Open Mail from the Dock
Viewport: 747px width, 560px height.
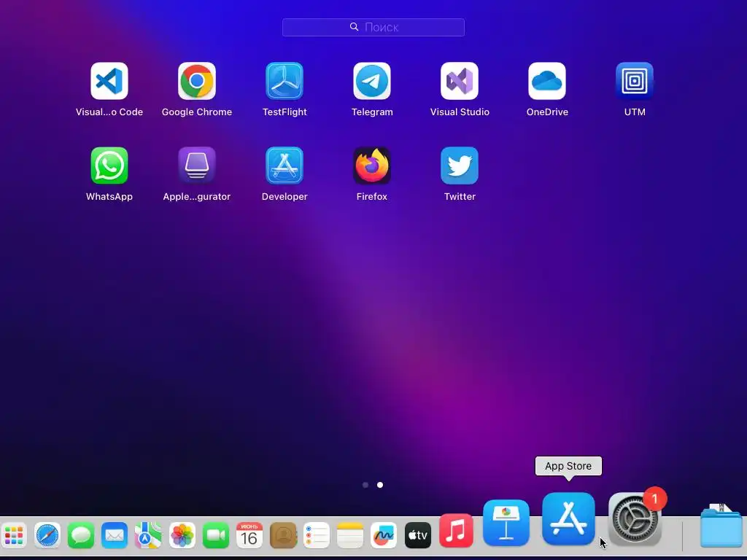[115, 535]
